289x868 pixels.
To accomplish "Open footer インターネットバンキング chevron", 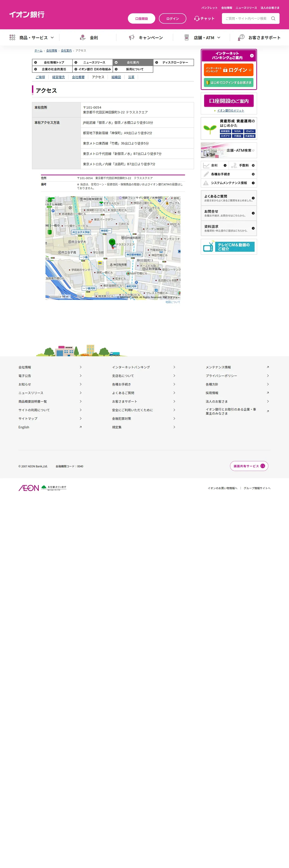I will point(174,367).
